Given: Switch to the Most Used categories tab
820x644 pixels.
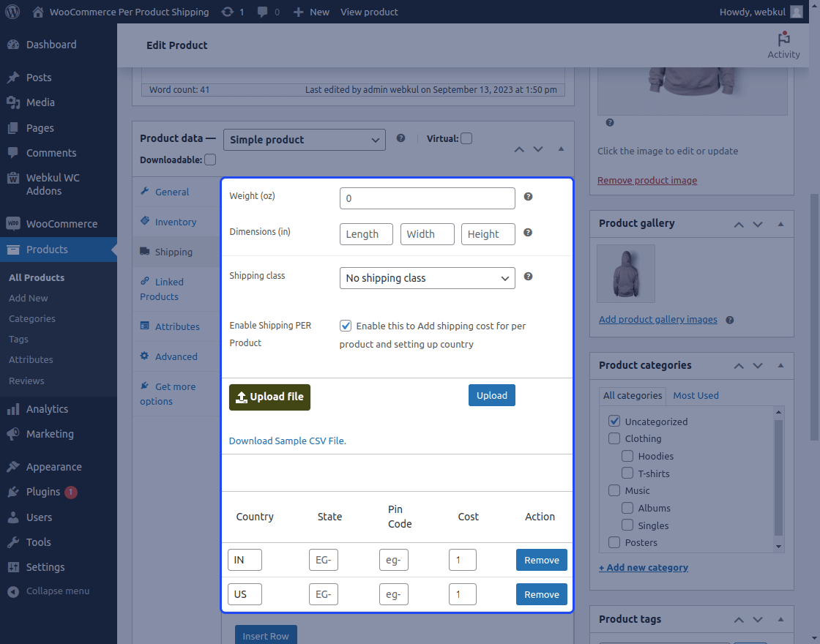Looking at the screenshot, I should click(x=695, y=395).
